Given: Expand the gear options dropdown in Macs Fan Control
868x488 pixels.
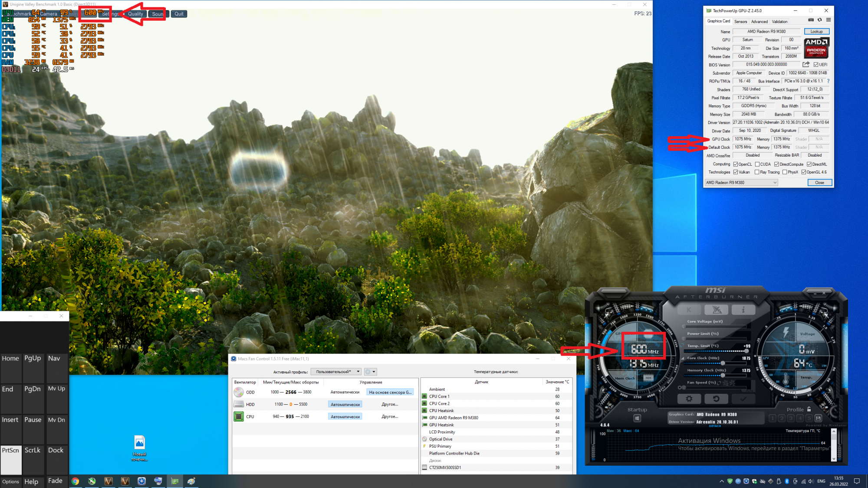Looking at the screenshot, I should 370,372.
